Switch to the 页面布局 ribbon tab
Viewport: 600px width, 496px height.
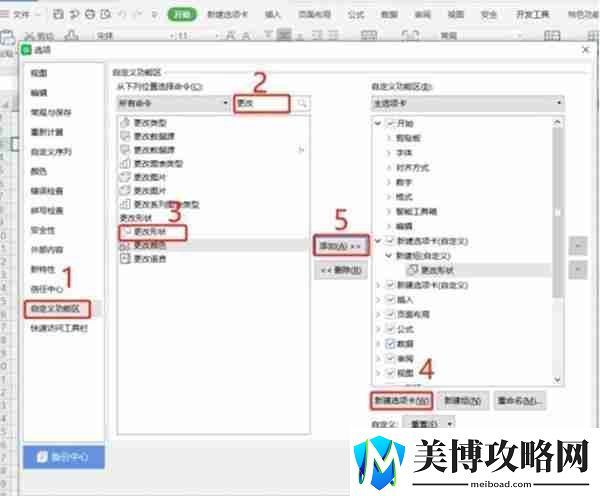315,15
